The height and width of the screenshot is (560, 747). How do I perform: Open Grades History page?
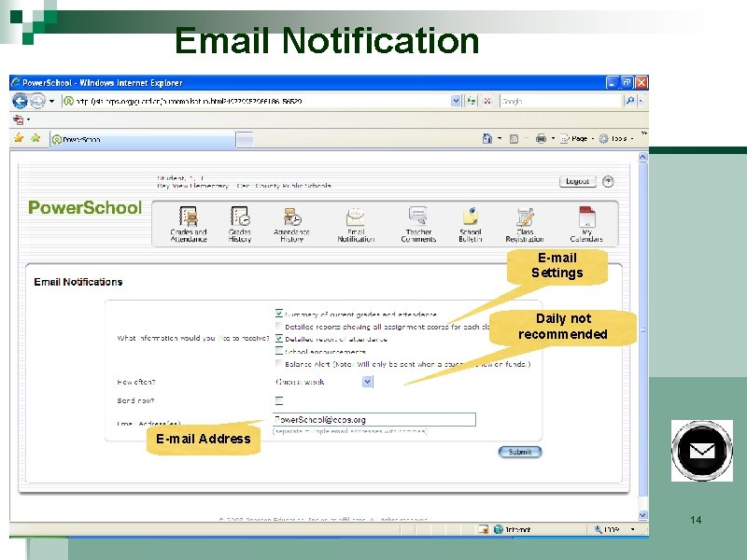coord(240,224)
